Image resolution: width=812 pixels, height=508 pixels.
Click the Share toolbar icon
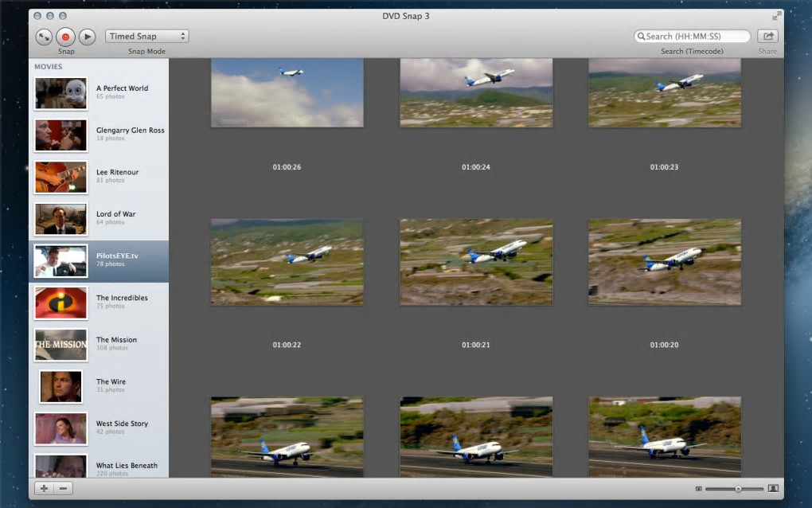click(x=768, y=37)
